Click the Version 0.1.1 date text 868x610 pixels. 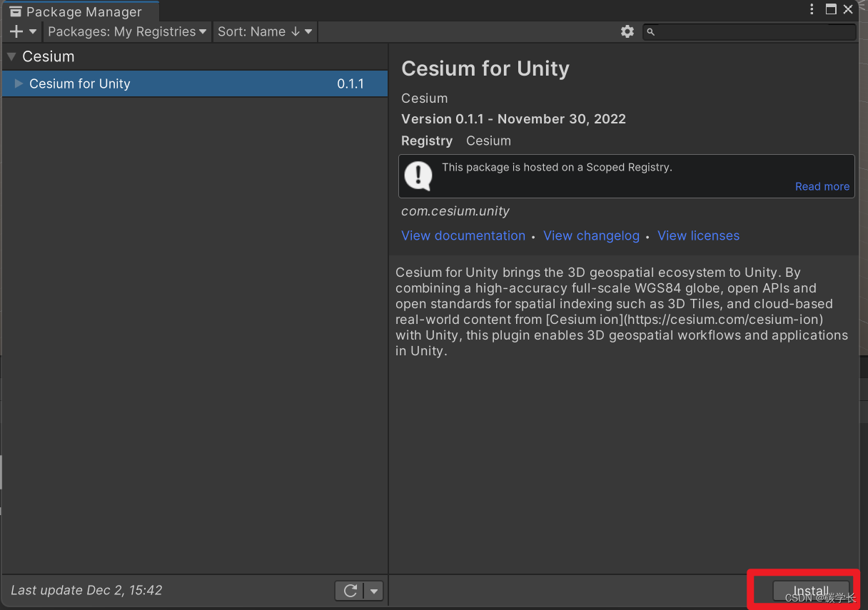click(513, 119)
